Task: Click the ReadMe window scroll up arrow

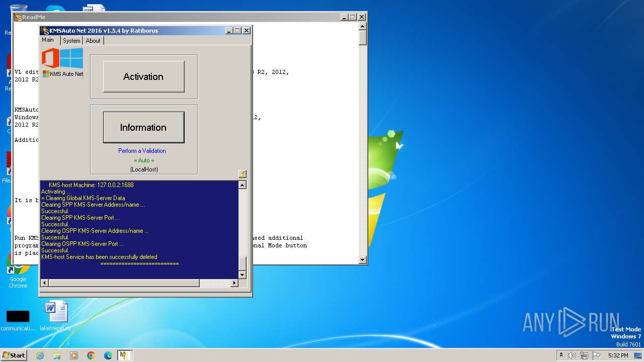Action: coord(363,26)
